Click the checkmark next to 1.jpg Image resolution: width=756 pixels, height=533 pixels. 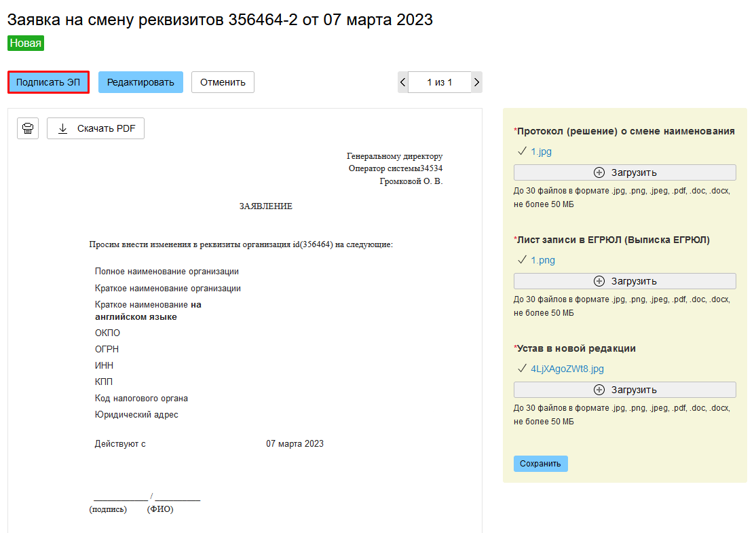pos(522,151)
